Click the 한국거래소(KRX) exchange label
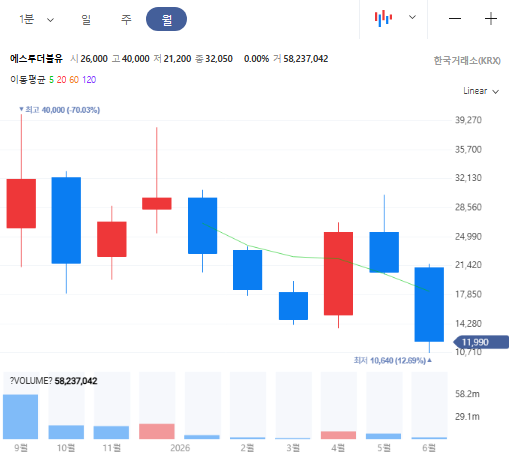512x457 pixels. pyautogui.click(x=467, y=61)
